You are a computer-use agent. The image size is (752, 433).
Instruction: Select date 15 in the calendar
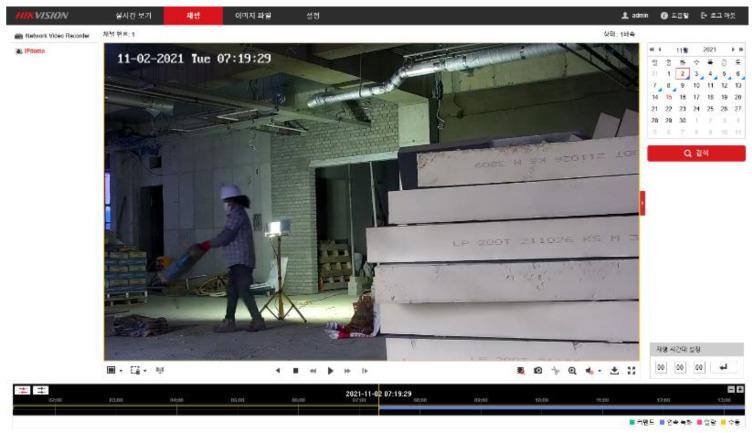668,97
